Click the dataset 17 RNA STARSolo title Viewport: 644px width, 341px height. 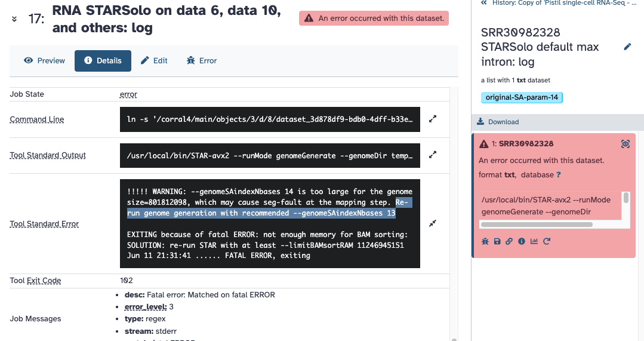coord(167,19)
